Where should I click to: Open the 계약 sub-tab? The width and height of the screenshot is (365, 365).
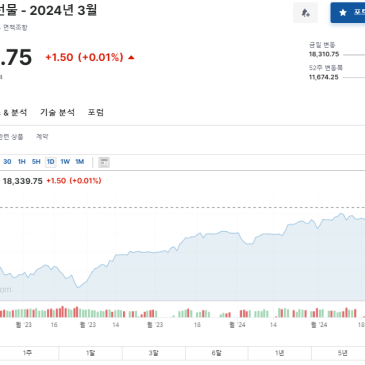click(x=42, y=137)
